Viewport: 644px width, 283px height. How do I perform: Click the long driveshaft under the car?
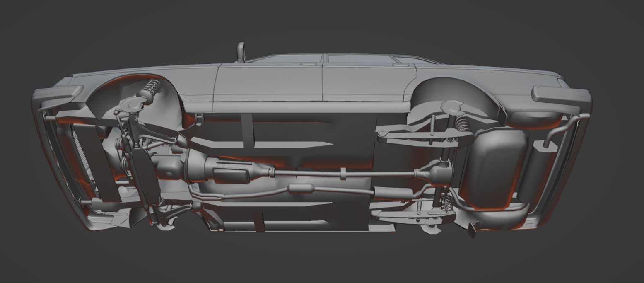click(x=344, y=173)
